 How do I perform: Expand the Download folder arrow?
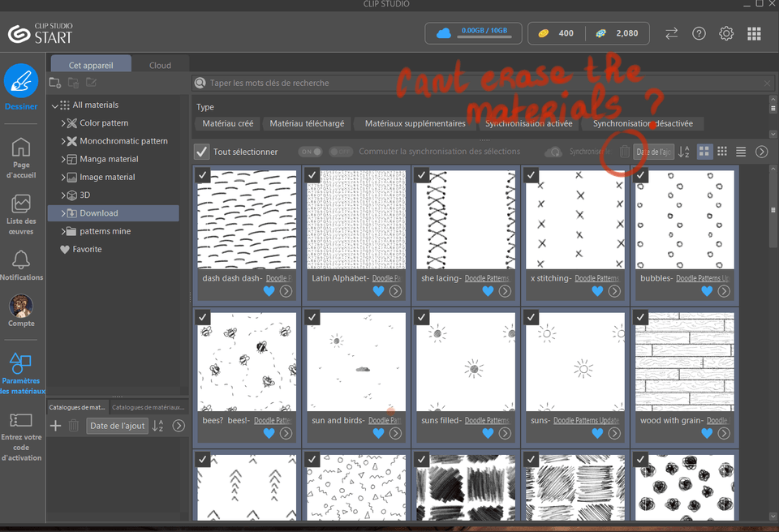(x=63, y=213)
